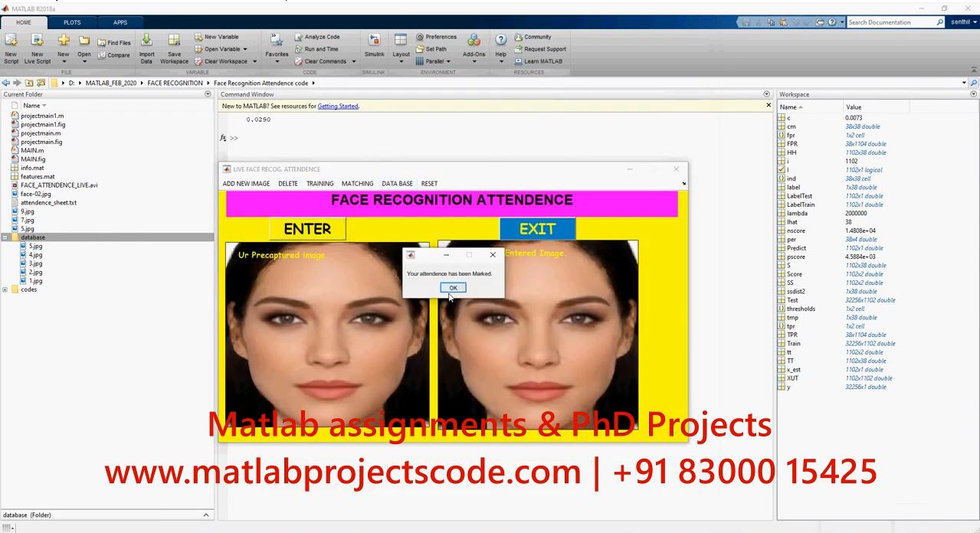Open the Add-Ons dropdown
The height and width of the screenshot is (533, 980).
[474, 57]
